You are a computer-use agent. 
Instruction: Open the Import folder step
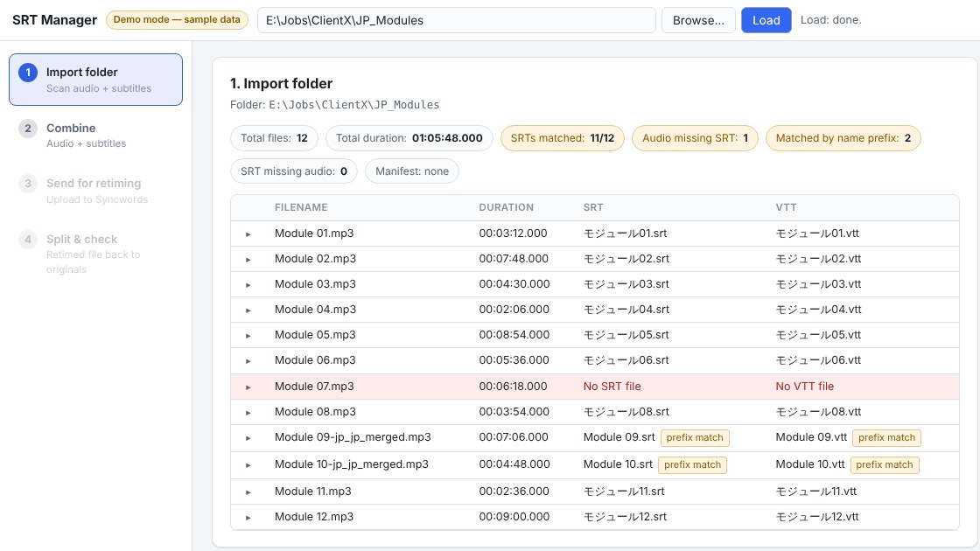95,80
